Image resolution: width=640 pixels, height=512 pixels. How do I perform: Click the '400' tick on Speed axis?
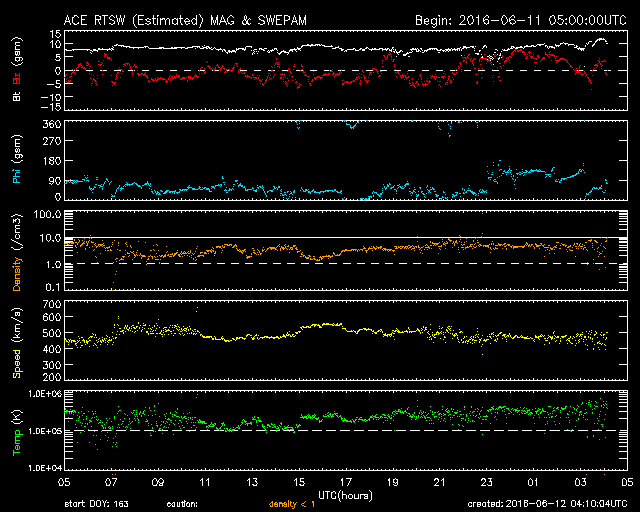tap(52, 349)
